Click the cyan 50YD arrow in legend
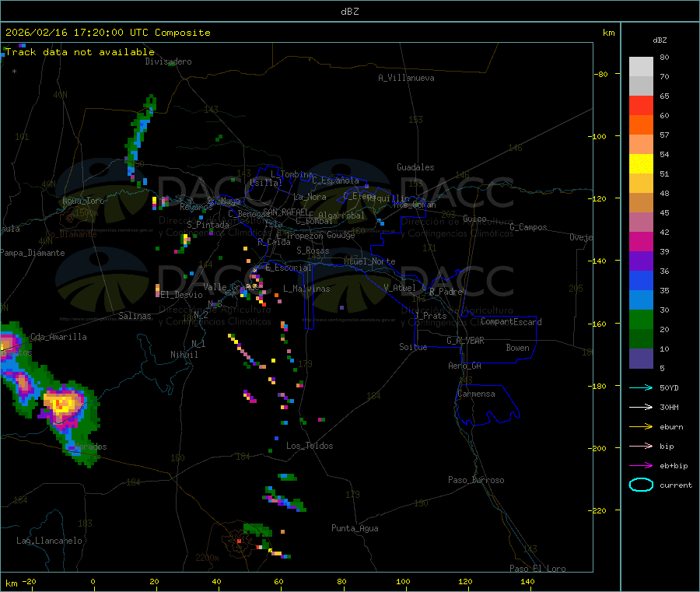This screenshot has height=592, width=700. coord(641,387)
